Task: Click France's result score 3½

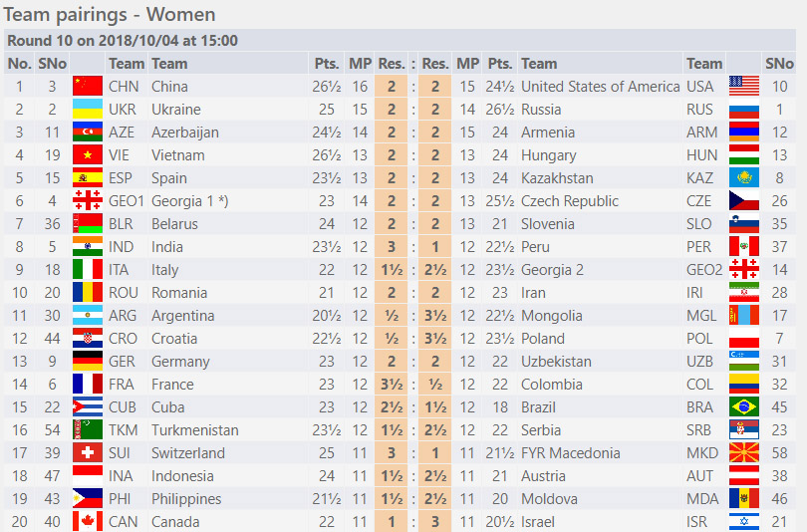Action: pyautogui.click(x=392, y=385)
